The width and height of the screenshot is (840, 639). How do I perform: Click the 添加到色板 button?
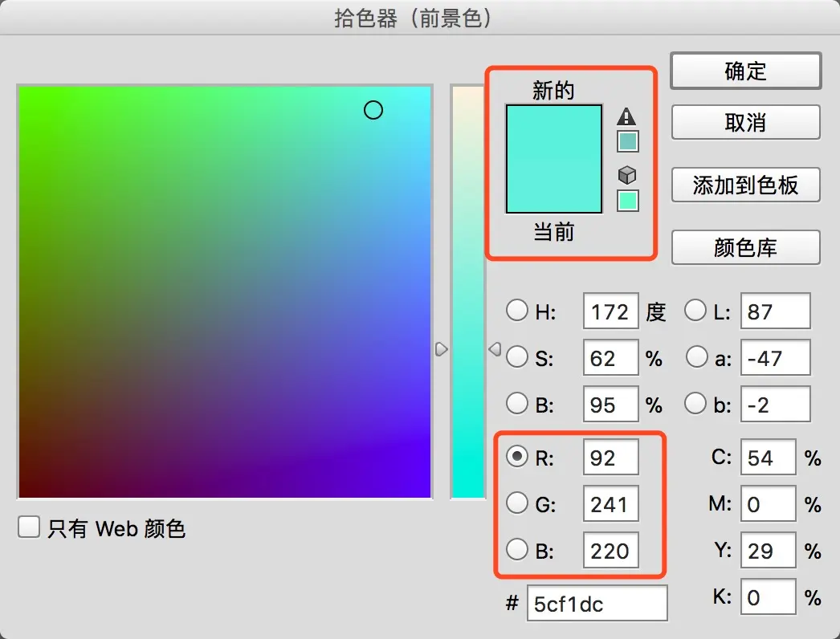[x=745, y=185]
